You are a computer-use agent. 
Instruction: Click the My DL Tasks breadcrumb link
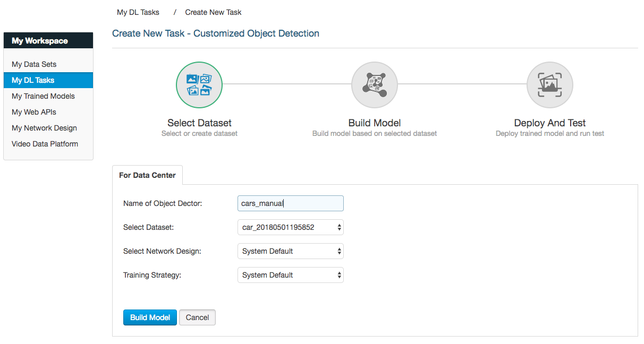138,12
